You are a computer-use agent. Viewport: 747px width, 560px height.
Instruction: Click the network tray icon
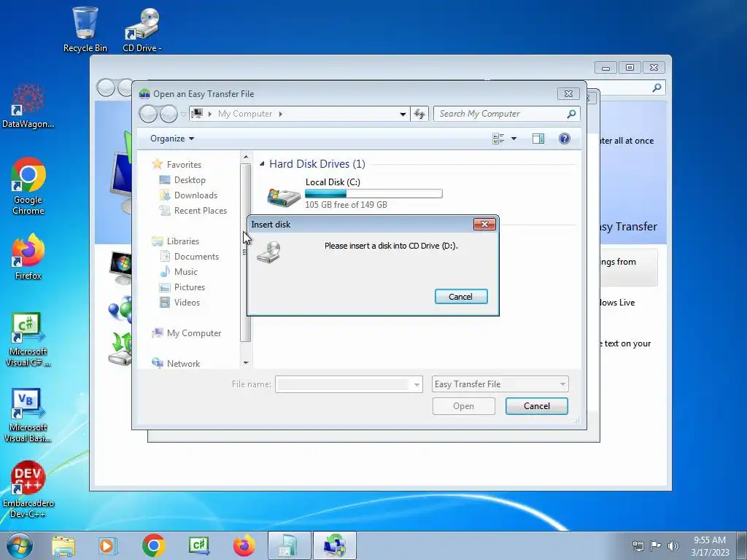point(638,545)
